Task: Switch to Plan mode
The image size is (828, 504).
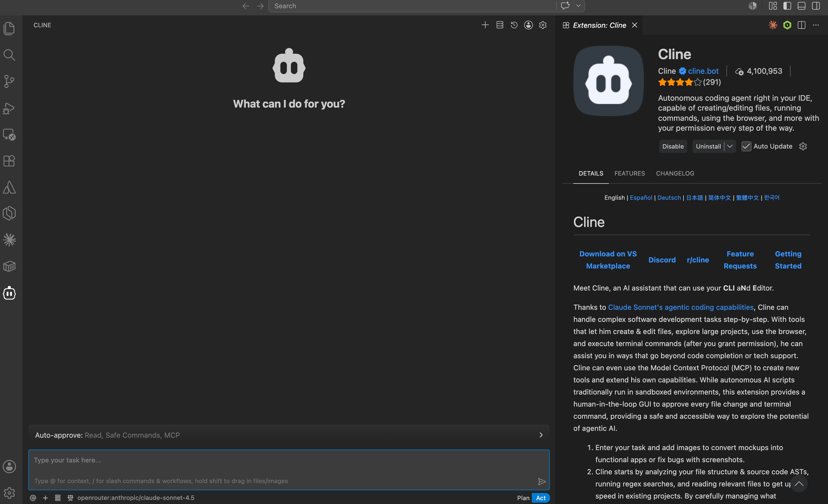Action: click(x=523, y=498)
